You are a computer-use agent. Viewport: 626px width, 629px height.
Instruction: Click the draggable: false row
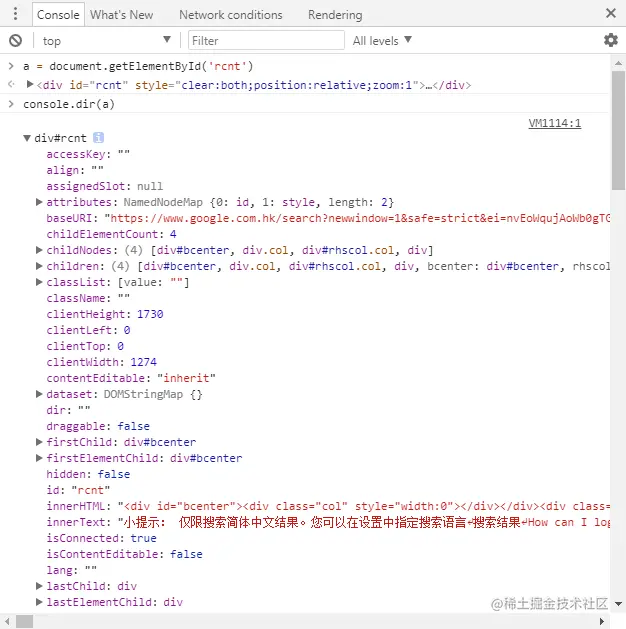[x=98, y=426]
